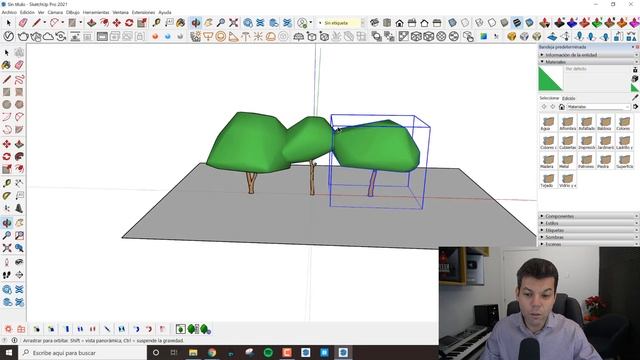The image size is (640, 360).
Task: Open the Herramientas menu
Action: point(96,12)
